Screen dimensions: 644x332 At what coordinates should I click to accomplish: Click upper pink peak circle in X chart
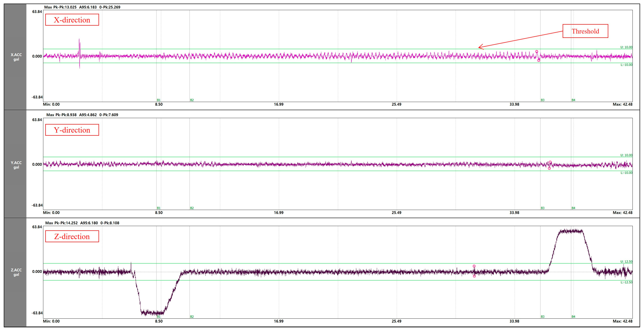(537, 52)
